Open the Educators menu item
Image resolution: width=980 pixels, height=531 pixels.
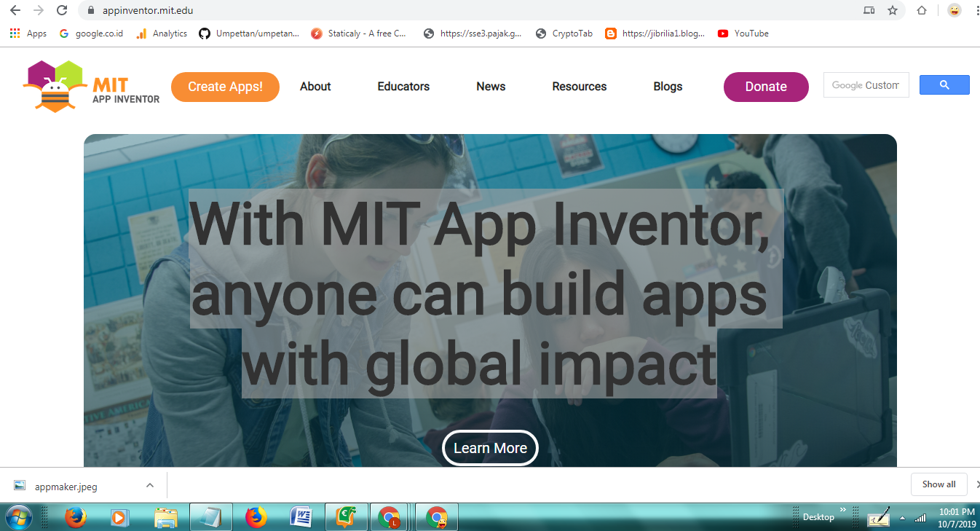coord(403,87)
